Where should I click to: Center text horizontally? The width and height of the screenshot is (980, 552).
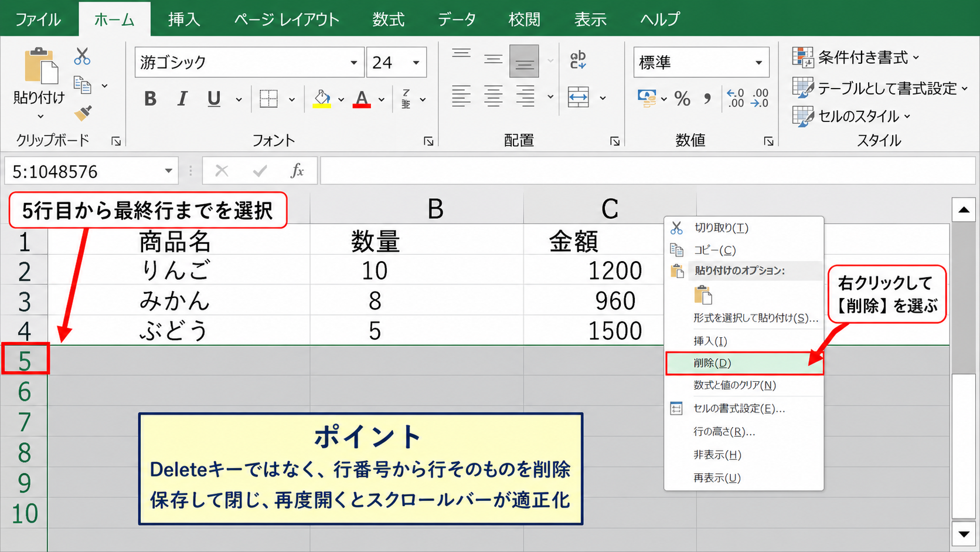[x=493, y=97]
